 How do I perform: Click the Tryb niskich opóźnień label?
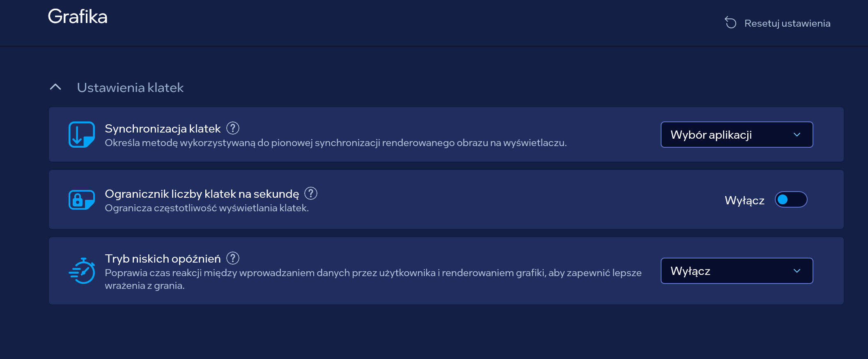coord(163,259)
